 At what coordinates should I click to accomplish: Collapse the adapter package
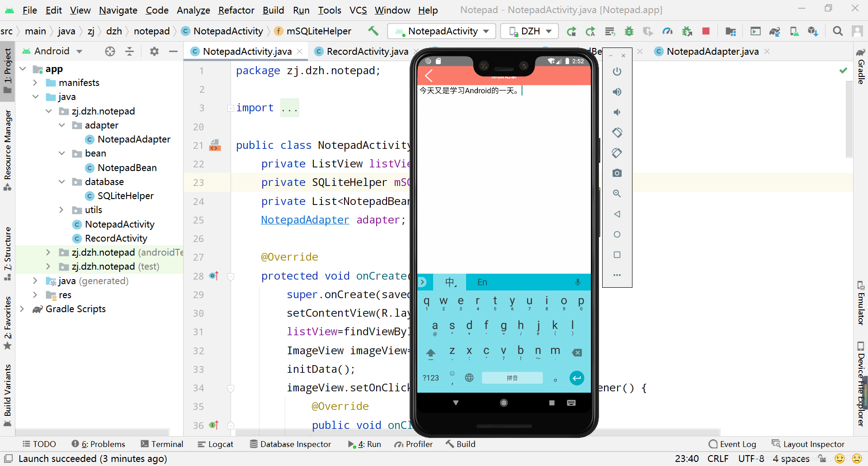pos(61,125)
